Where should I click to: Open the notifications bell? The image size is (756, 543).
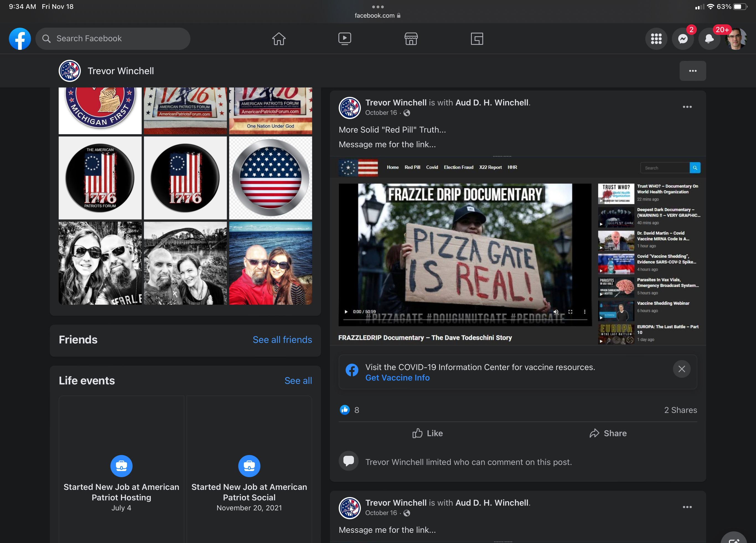(x=709, y=39)
